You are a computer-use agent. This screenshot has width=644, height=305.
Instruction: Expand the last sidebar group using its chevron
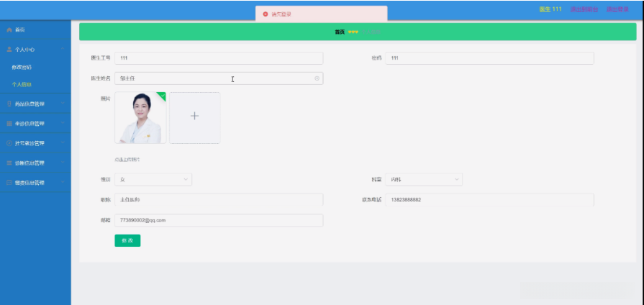click(x=63, y=182)
